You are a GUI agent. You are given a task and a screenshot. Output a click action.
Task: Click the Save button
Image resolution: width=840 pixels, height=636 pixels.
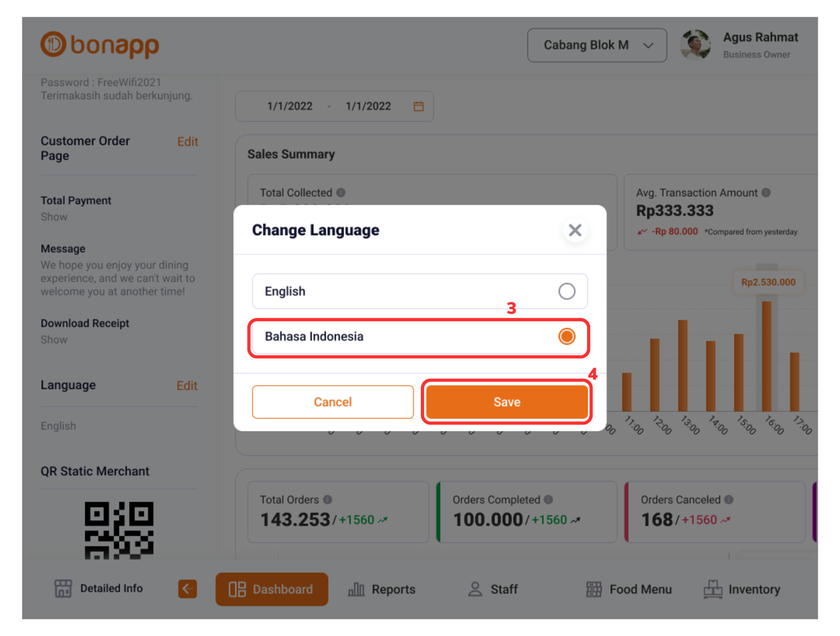pyautogui.click(x=507, y=402)
